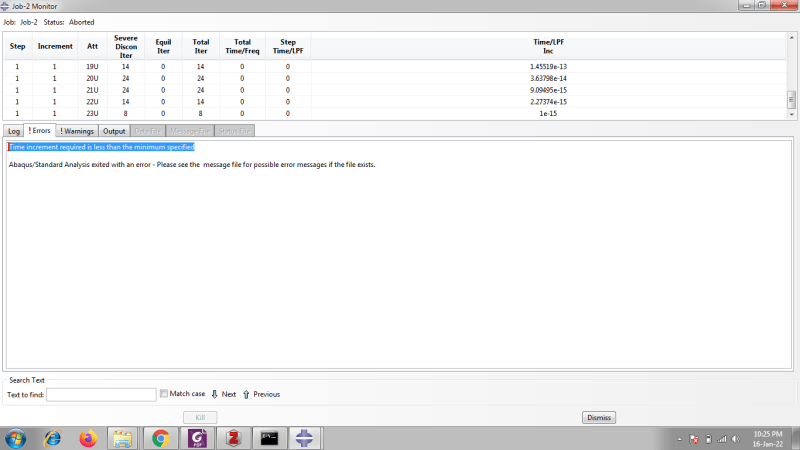Click the Abaqus/Standard Analysis exited error line
The width and height of the screenshot is (800, 450).
[x=192, y=164]
